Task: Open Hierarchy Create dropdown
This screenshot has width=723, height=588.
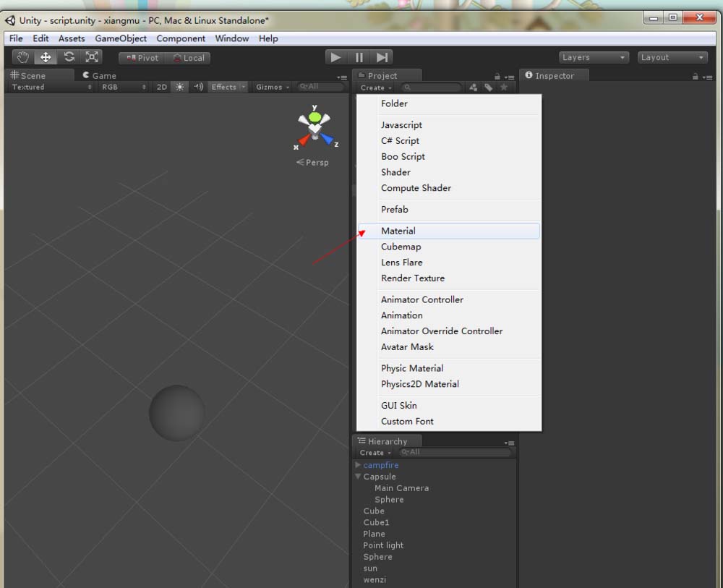Action: [375, 453]
